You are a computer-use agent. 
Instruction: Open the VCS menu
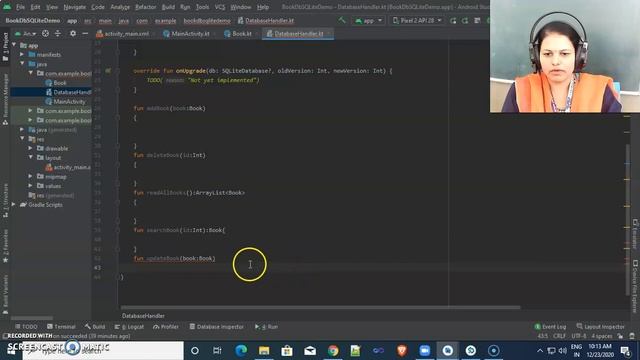(220, 7)
